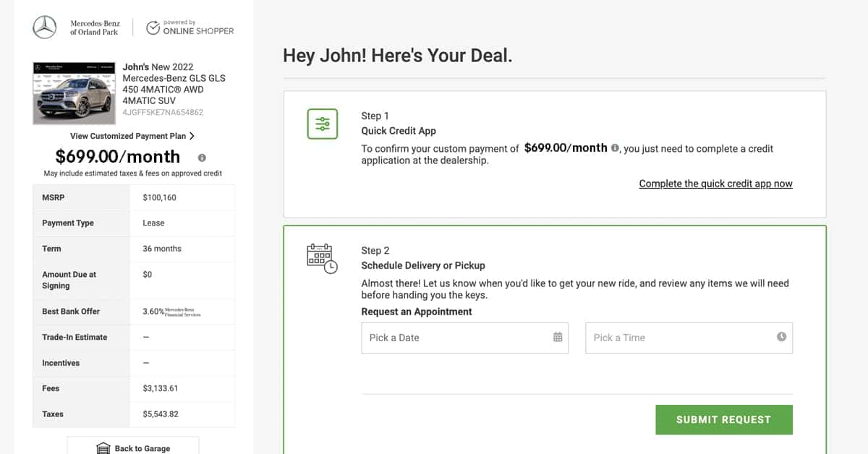Viewport: 868px width, 454px height.
Task: Click Amount Due at Signing value $0
Action: [x=148, y=275]
